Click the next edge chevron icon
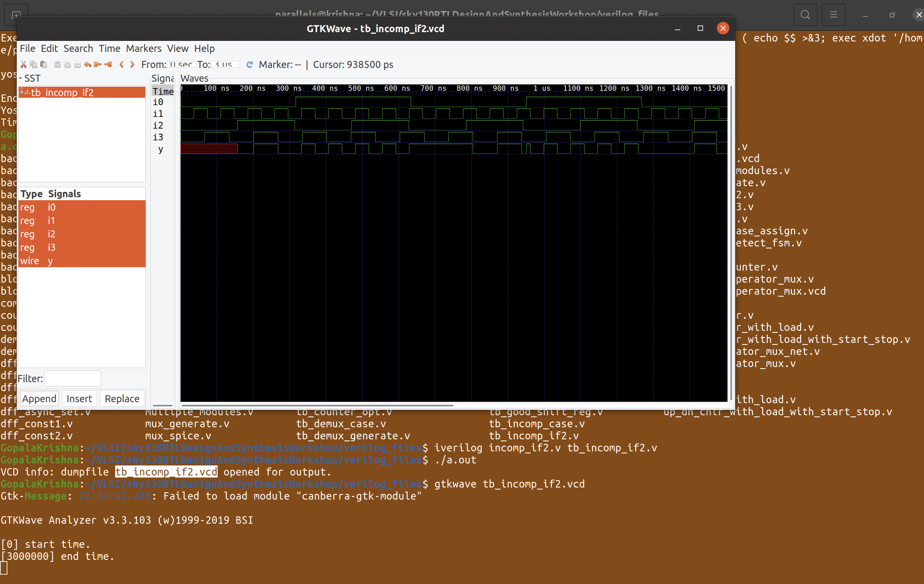 [x=132, y=65]
